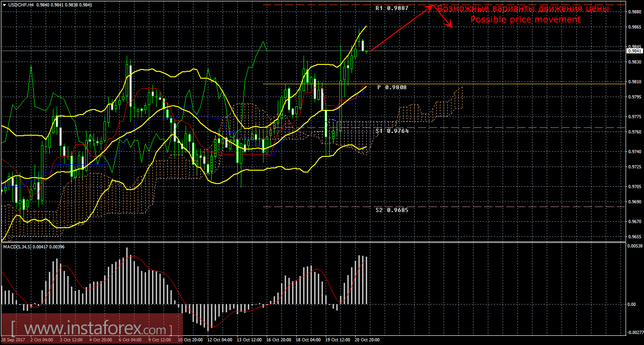Click 0.9725 on the price scale

tap(634, 167)
